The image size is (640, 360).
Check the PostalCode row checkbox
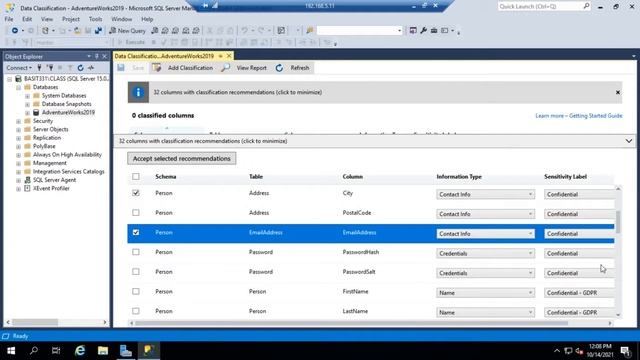136,213
